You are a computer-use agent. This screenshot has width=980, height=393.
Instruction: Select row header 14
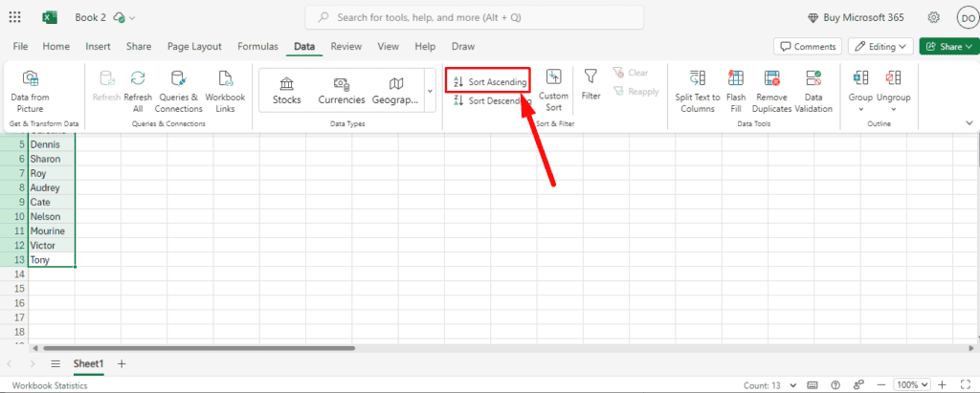click(14, 274)
